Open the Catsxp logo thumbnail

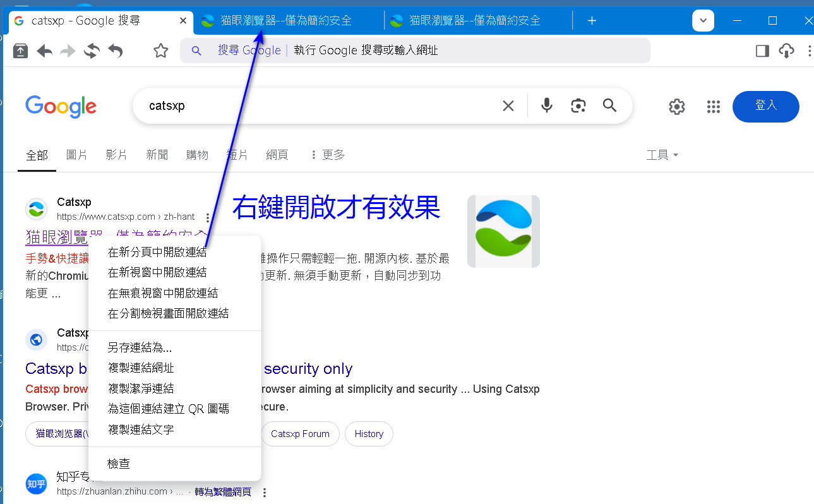503,231
